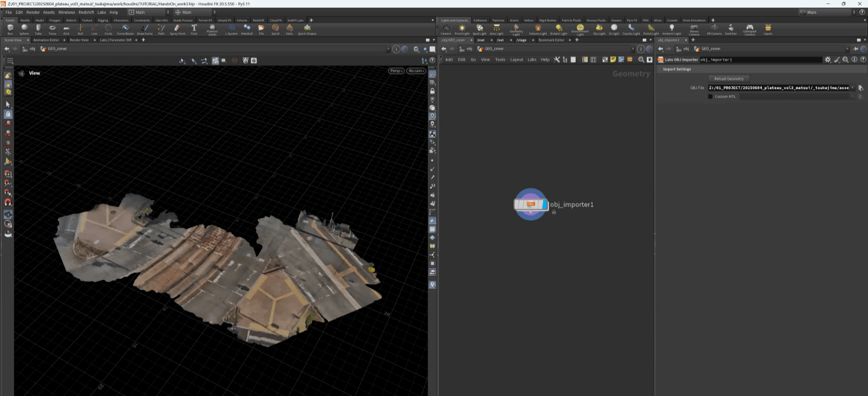Toggle the secure selection lock tool
868x396 pixels.
[8, 114]
